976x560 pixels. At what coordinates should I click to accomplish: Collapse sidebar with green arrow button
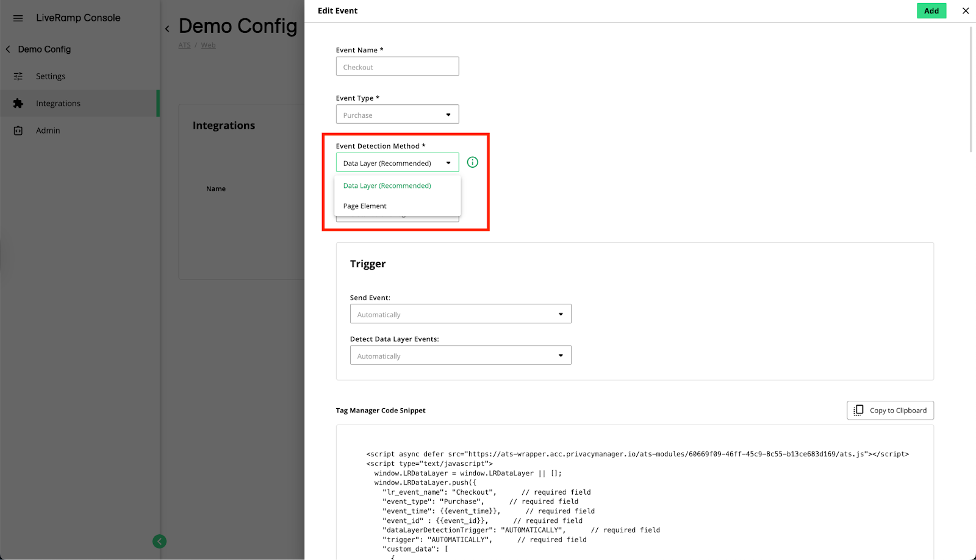click(x=159, y=541)
